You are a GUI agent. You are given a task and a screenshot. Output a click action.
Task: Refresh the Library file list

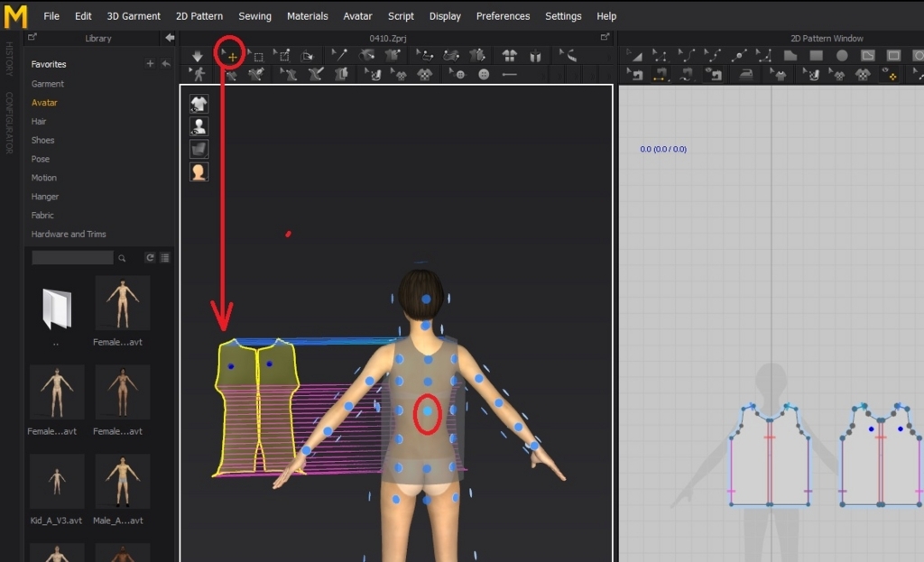150,257
